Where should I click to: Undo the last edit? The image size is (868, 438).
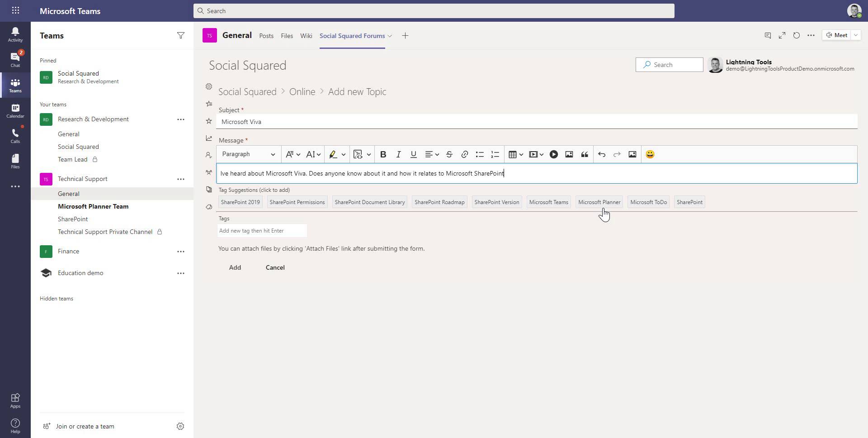[x=602, y=154]
